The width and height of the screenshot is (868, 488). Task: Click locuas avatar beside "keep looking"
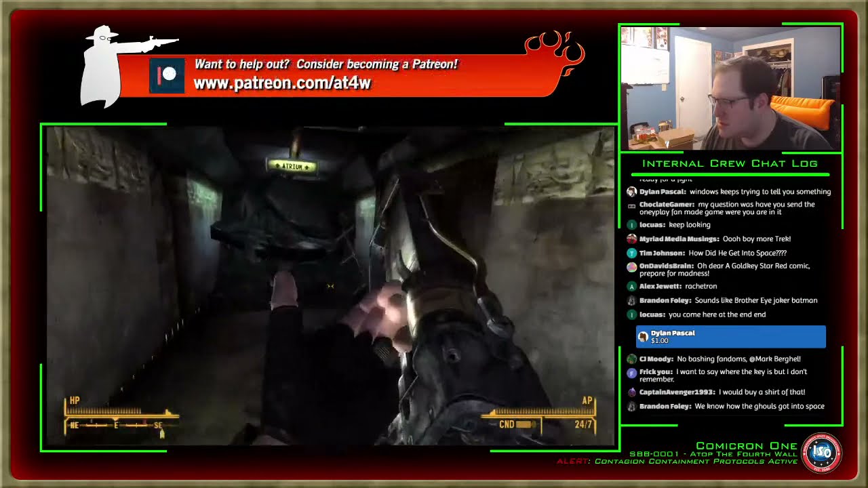pos(631,225)
